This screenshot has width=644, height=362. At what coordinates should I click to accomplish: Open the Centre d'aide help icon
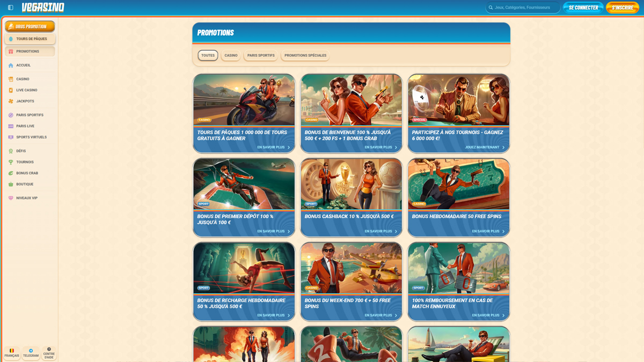tap(49, 350)
